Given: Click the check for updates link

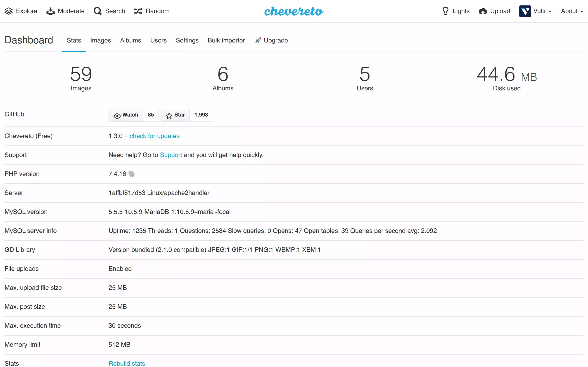Looking at the screenshot, I should pyautogui.click(x=154, y=136).
